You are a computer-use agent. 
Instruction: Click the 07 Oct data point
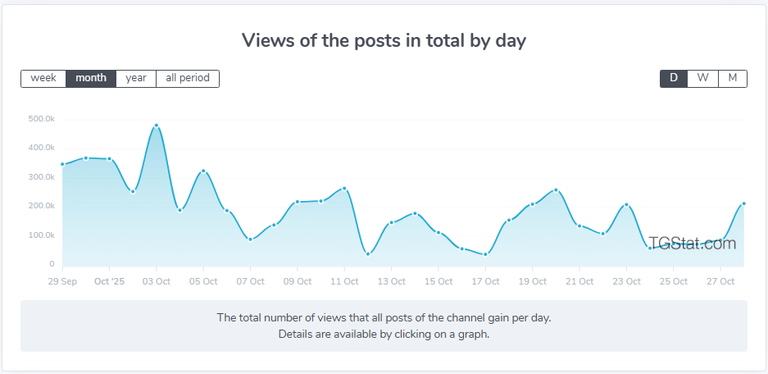click(x=250, y=239)
